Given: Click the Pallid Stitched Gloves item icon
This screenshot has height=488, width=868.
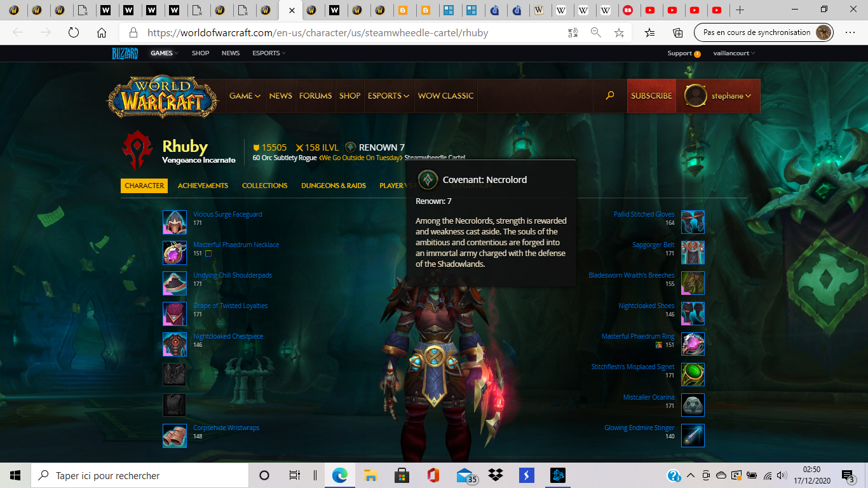Looking at the screenshot, I should tap(693, 222).
